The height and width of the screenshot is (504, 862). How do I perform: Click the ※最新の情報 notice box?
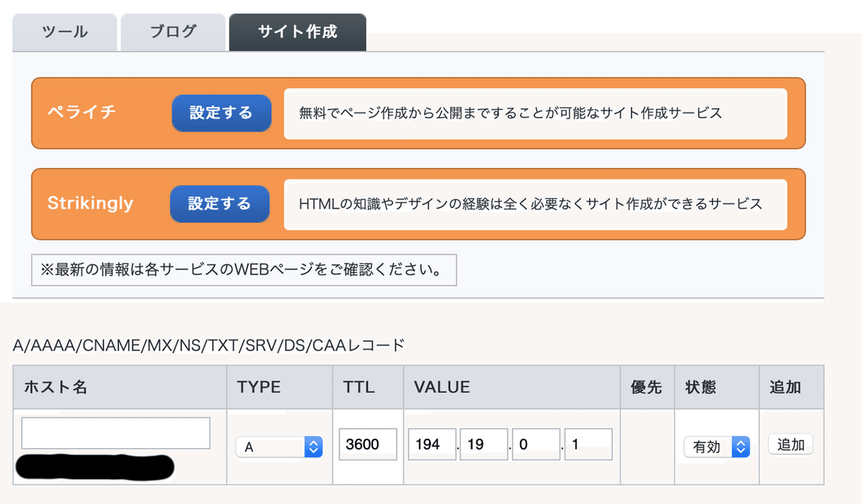coord(244,270)
